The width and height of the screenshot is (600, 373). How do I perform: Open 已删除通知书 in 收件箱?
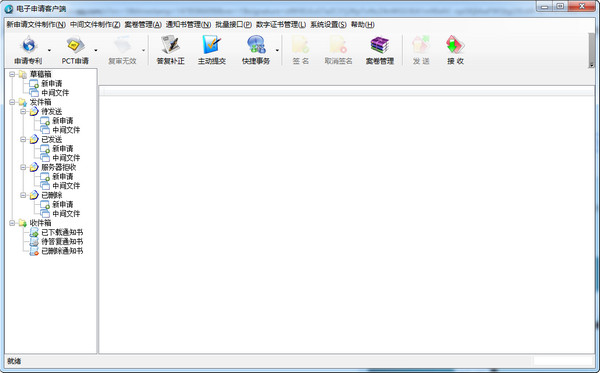click(x=62, y=251)
